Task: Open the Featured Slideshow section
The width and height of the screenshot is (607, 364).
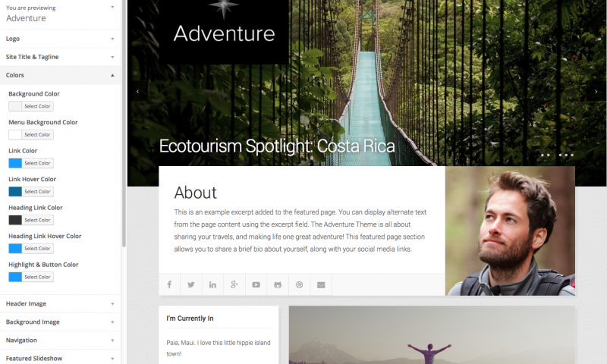Action: tap(61, 358)
